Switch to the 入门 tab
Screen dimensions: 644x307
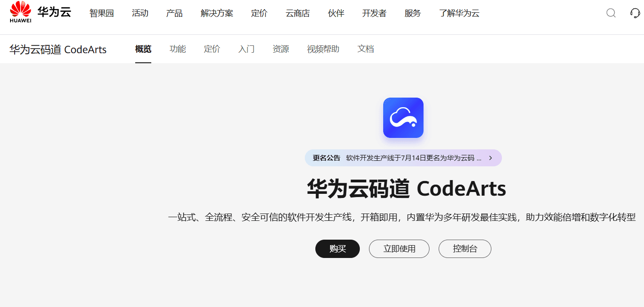coord(246,49)
